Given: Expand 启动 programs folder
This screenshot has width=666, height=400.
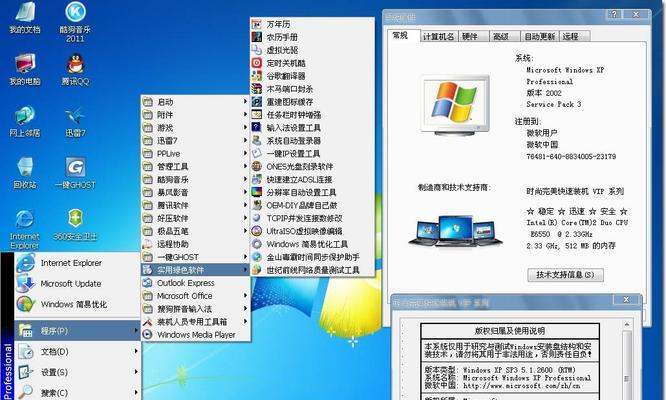Looking at the screenshot, I should (x=195, y=102).
